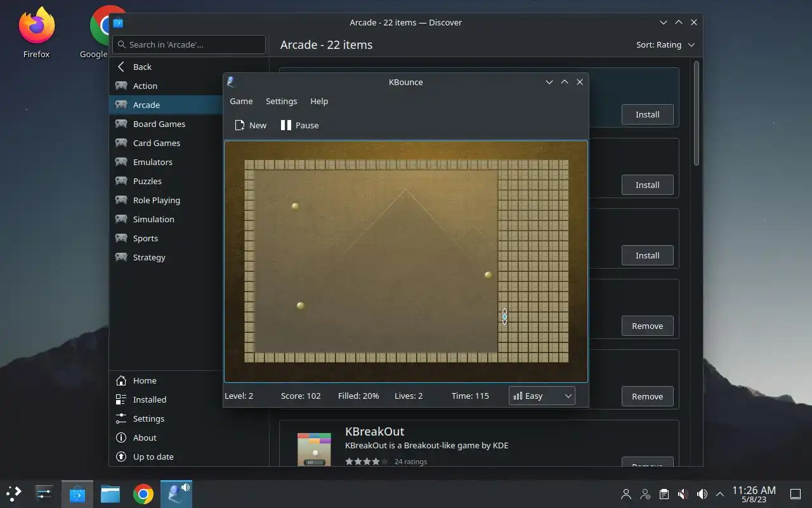Open the clock showing 11:26 AM
812x508 pixels.
(754, 493)
